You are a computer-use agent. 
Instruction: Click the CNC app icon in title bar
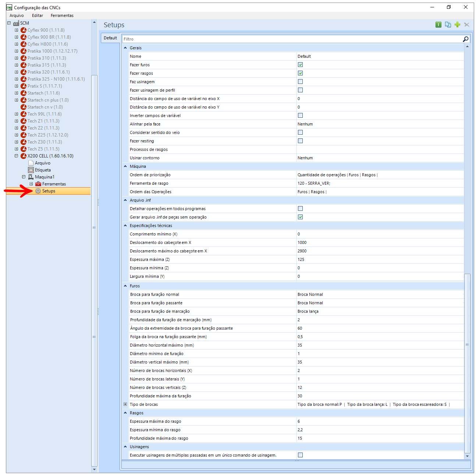pos(9,7)
